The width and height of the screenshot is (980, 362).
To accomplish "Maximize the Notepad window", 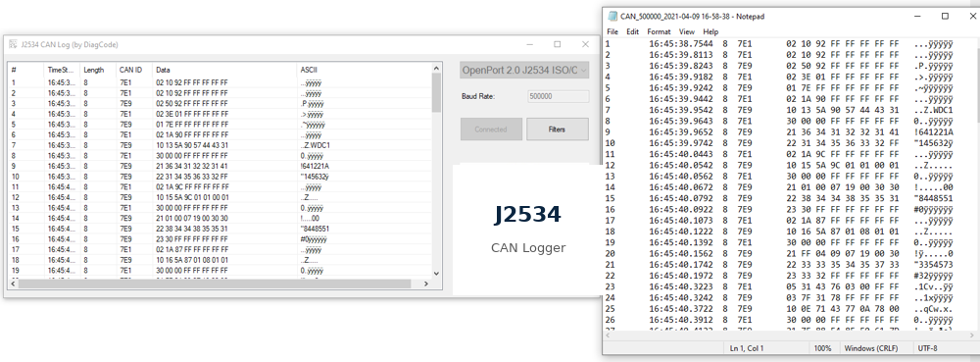I will (945, 17).
